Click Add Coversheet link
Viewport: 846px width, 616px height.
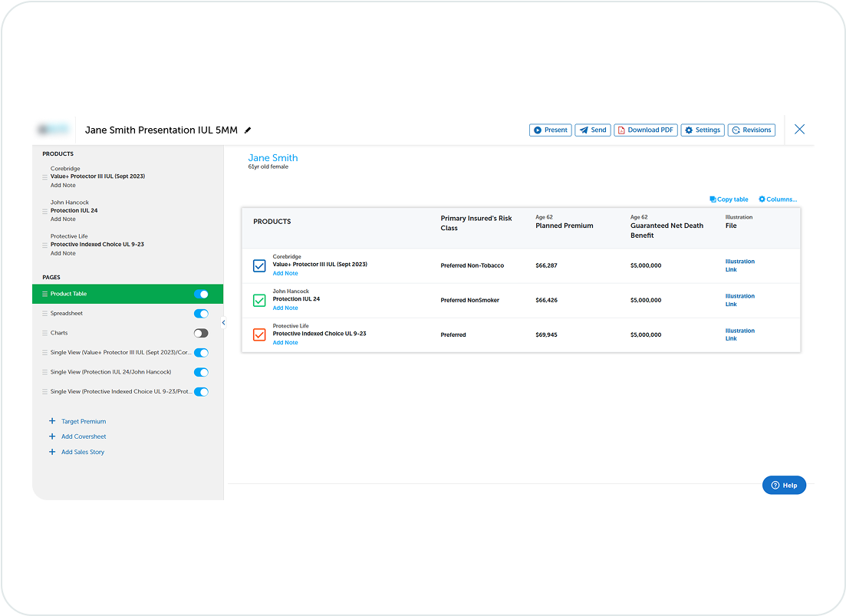(84, 436)
